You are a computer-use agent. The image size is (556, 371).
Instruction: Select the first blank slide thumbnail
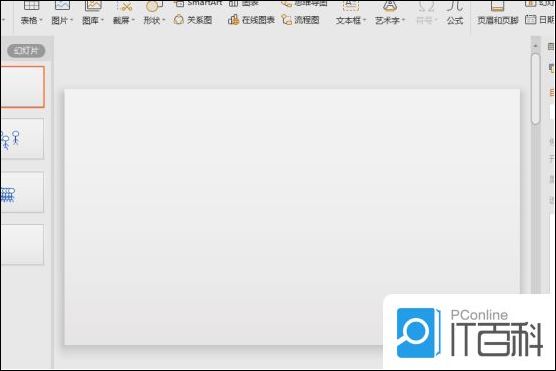click(x=22, y=87)
